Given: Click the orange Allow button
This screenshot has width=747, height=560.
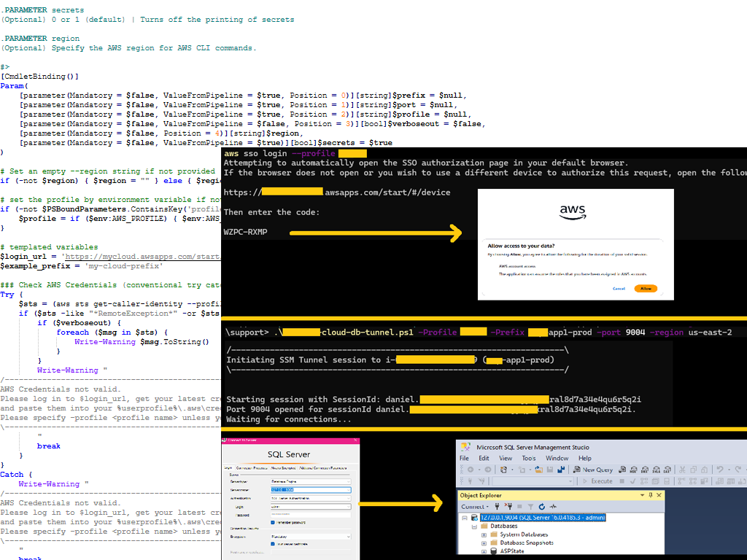Looking at the screenshot, I should (x=645, y=289).
